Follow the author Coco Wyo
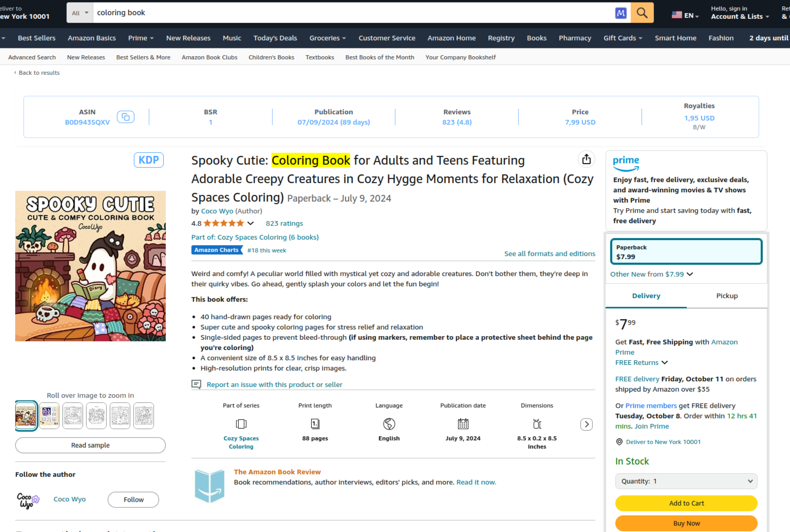 134,500
